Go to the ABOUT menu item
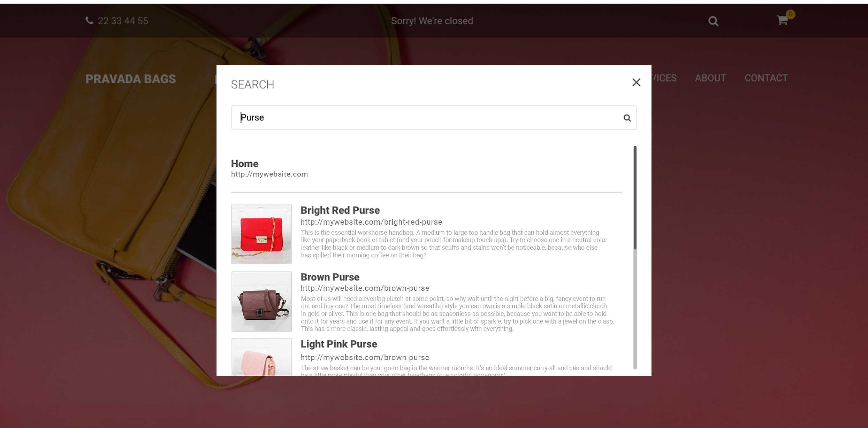Image resolution: width=868 pixels, height=428 pixels. [x=710, y=78]
